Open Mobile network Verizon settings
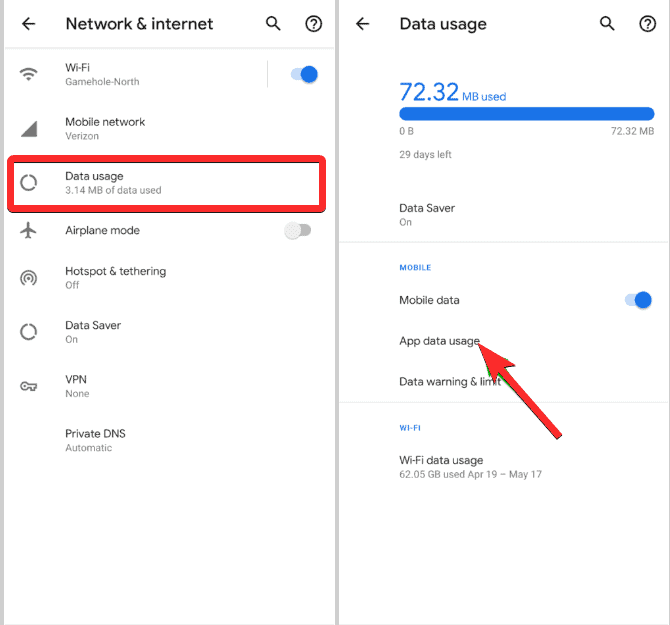Screen dimensions: 670x625 pos(169,129)
